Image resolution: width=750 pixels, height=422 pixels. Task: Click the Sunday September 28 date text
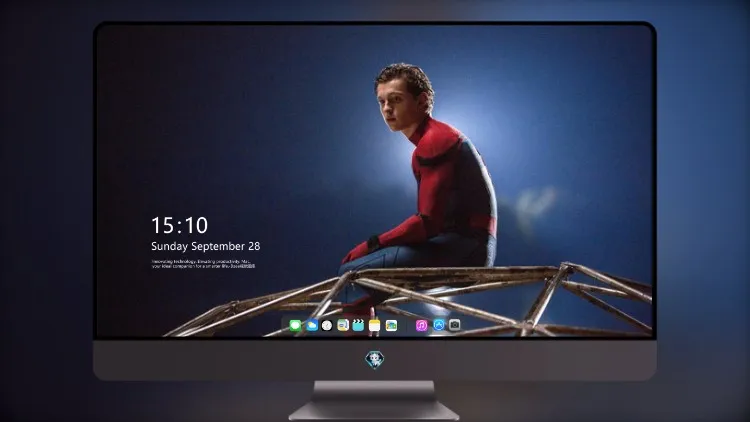206,246
